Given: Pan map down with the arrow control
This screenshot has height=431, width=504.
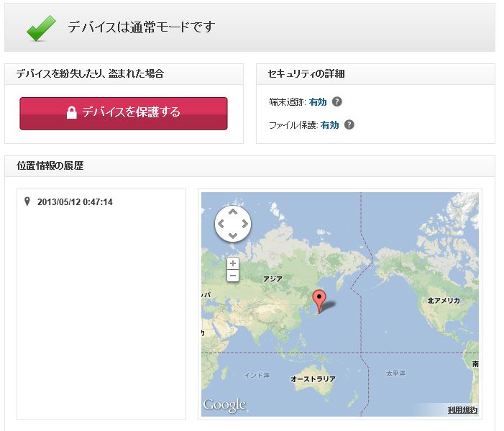Looking at the screenshot, I should [x=233, y=235].
